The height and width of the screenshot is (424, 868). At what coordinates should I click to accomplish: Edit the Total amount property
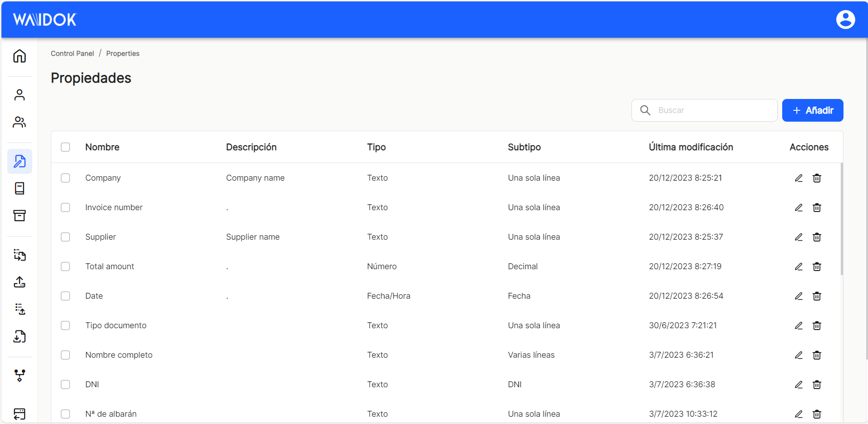click(x=799, y=266)
